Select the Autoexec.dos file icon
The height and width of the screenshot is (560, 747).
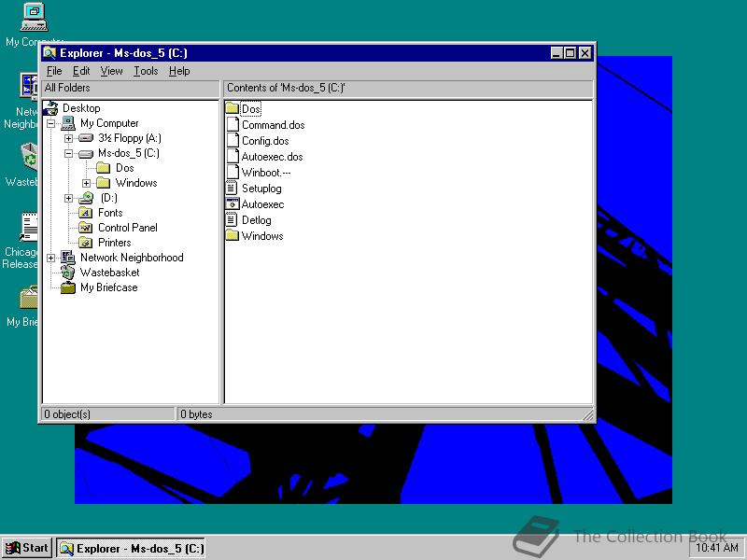click(232, 156)
